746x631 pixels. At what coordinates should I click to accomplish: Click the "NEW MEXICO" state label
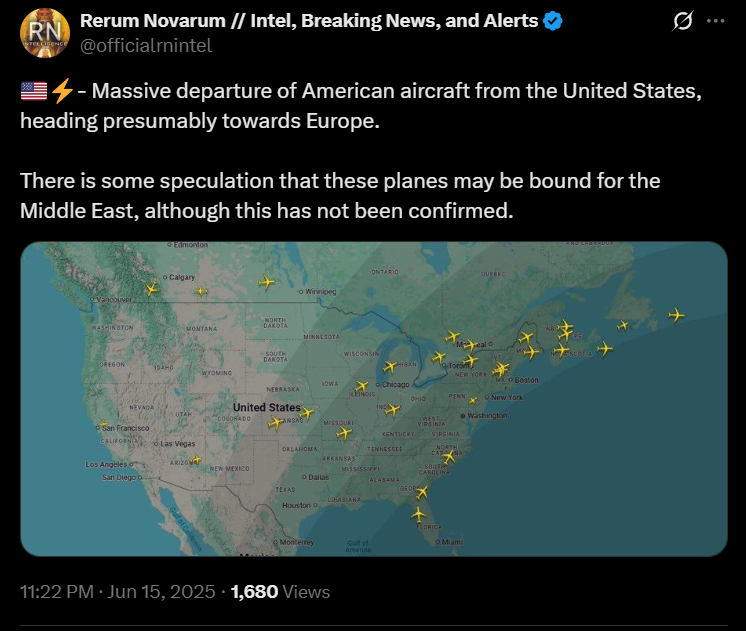[x=229, y=468]
